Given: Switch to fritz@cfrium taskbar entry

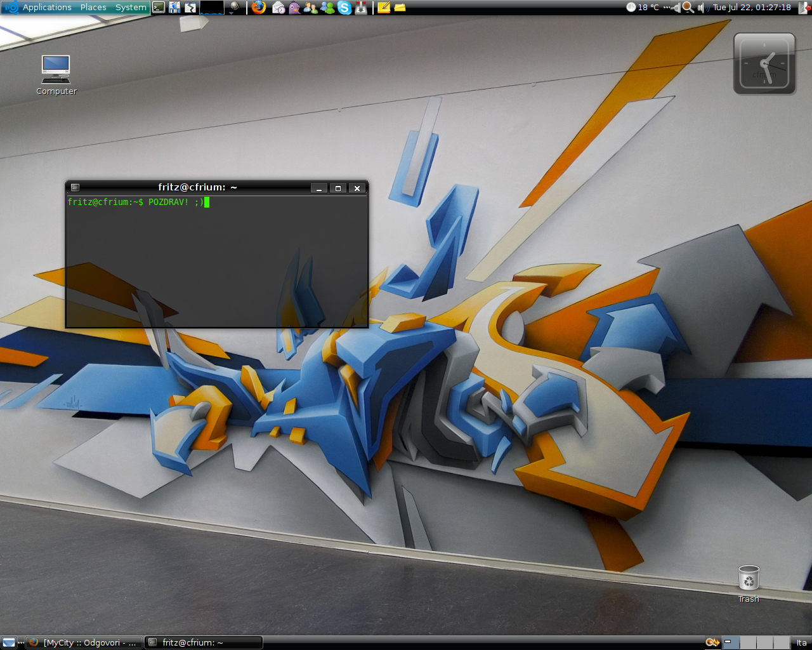Looking at the screenshot, I should click(x=204, y=642).
